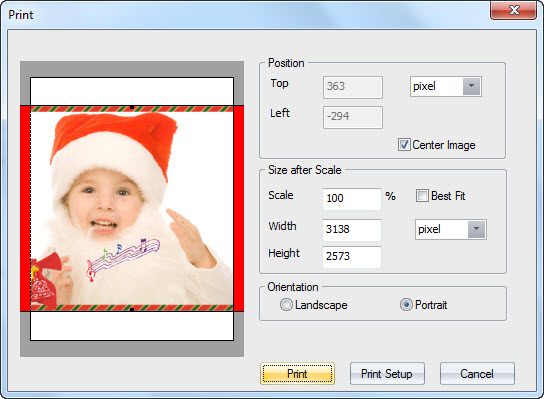The width and height of the screenshot is (544, 399).
Task: Click the print preview image
Action: point(132,208)
